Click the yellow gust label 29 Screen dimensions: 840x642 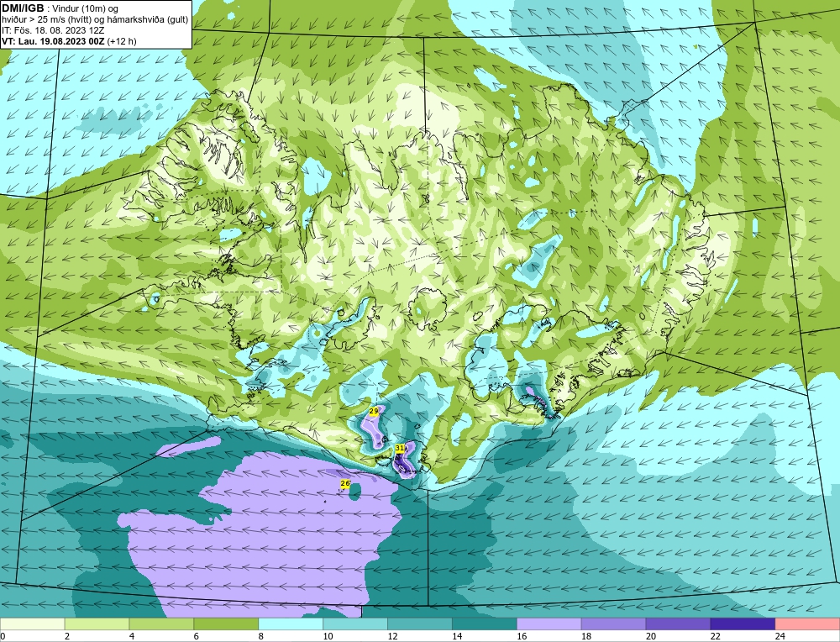point(374,411)
